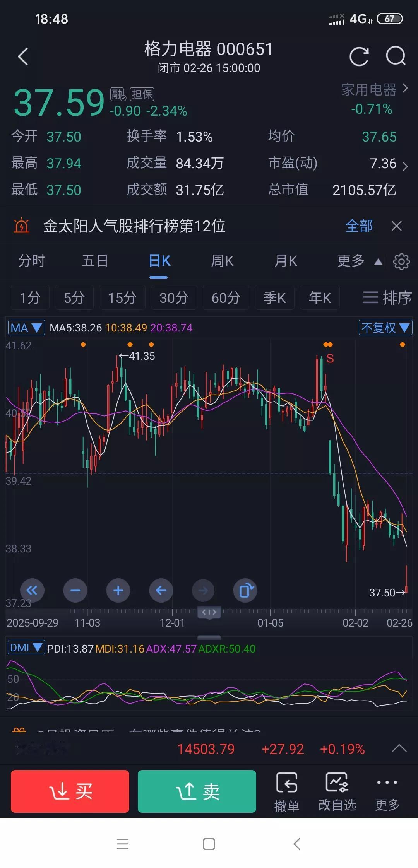This screenshot has height=868, width=418.
Task: Switch to 五日 tab
Action: point(95,261)
